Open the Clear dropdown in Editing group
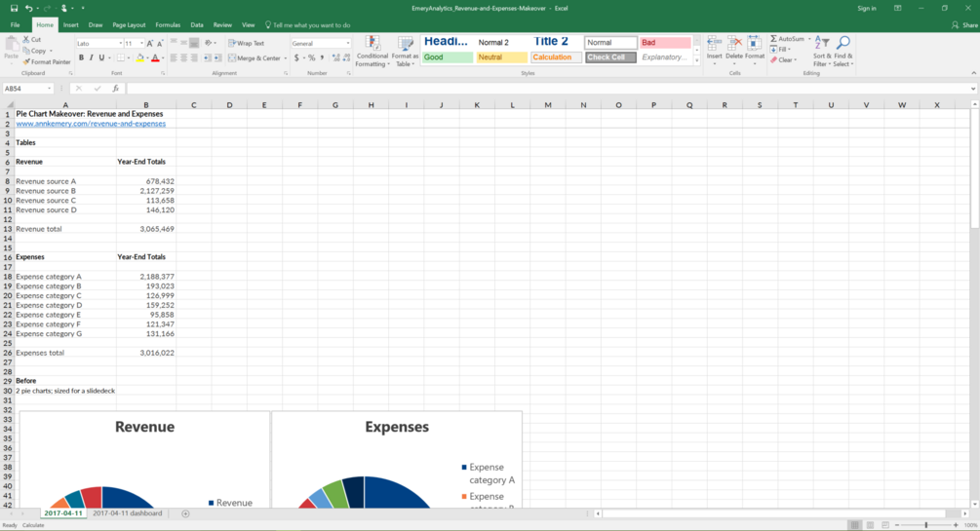This screenshot has height=531, width=980. [x=784, y=60]
